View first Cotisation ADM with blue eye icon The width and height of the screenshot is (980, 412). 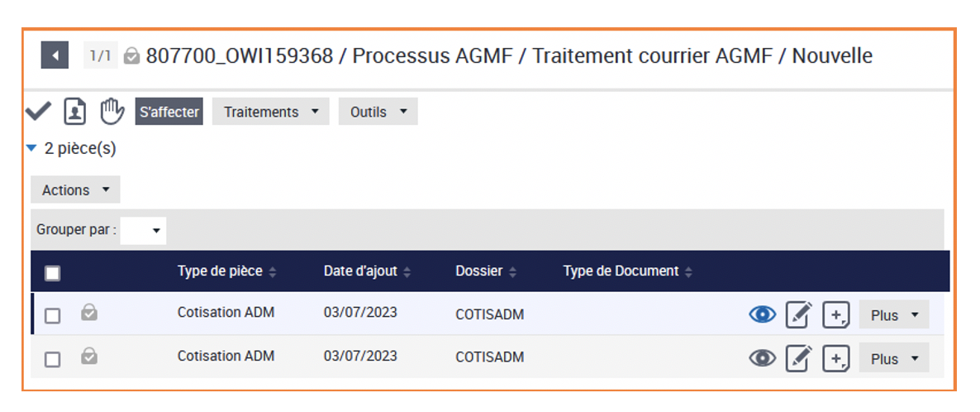763,315
